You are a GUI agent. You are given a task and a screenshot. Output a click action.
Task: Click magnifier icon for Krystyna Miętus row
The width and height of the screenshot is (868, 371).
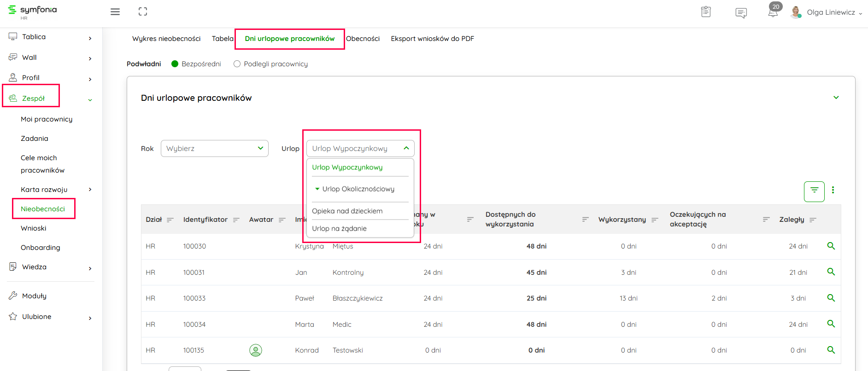coord(831,246)
